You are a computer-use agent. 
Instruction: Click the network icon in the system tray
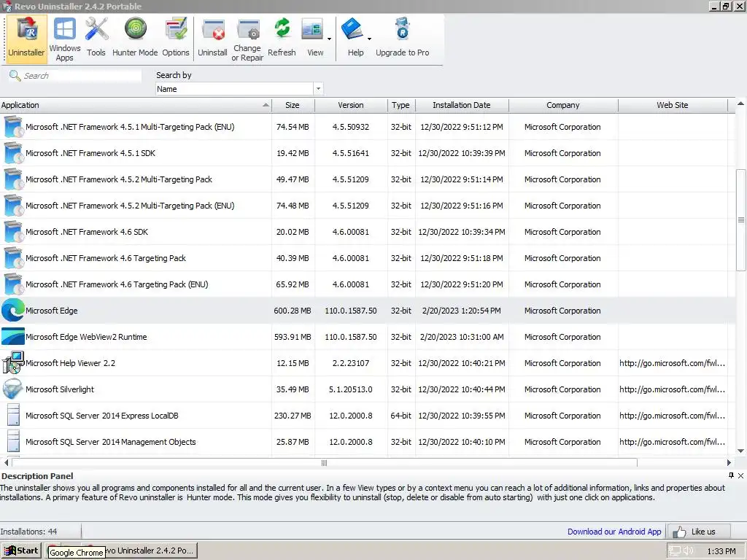click(x=675, y=551)
